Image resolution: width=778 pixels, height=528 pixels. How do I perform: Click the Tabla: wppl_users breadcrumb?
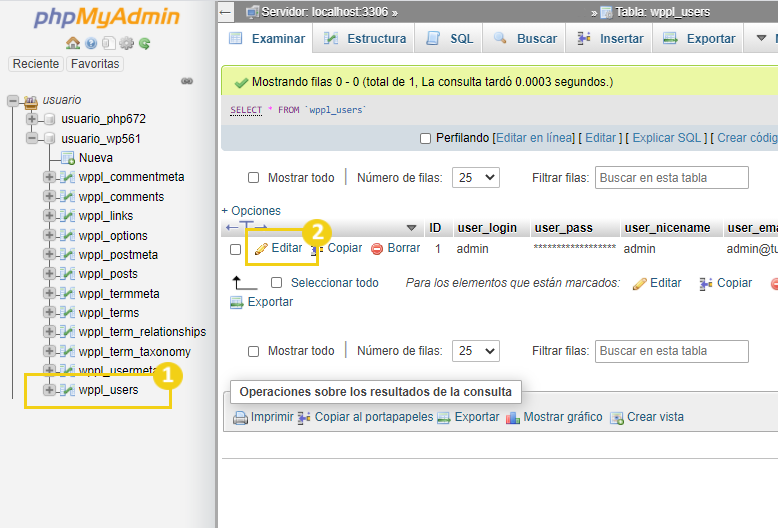(x=663, y=12)
